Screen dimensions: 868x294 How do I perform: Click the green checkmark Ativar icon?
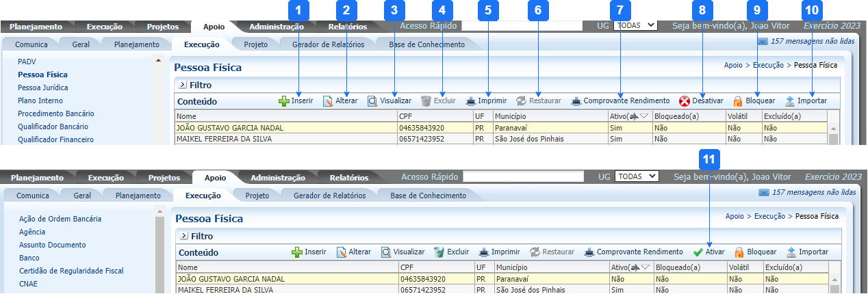(x=698, y=252)
